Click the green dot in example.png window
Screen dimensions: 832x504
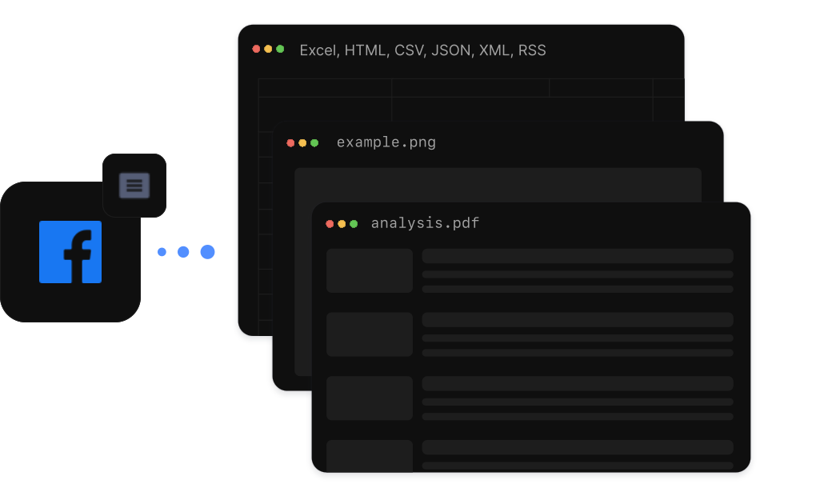click(314, 142)
